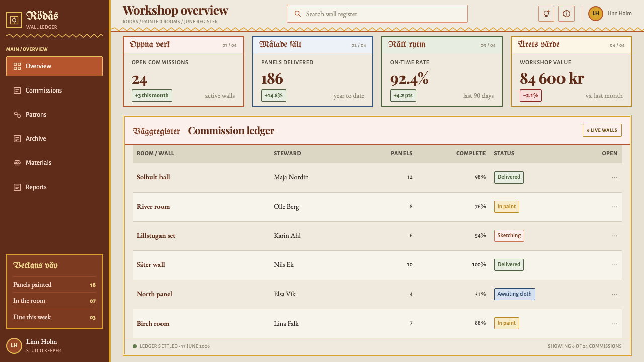Click the Sketching status badge
Viewport: 644px width, 362px height.
pyautogui.click(x=509, y=236)
